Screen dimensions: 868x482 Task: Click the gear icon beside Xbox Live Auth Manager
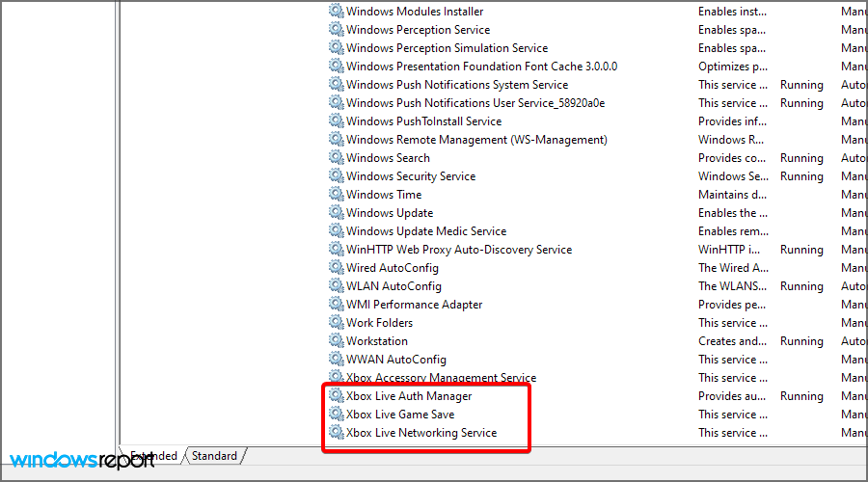(x=336, y=395)
